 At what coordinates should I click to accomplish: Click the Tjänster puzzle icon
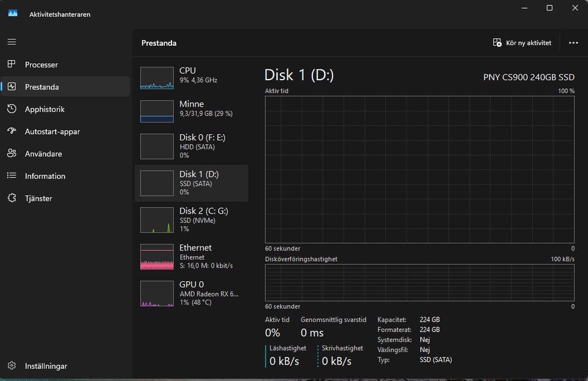pyautogui.click(x=12, y=198)
